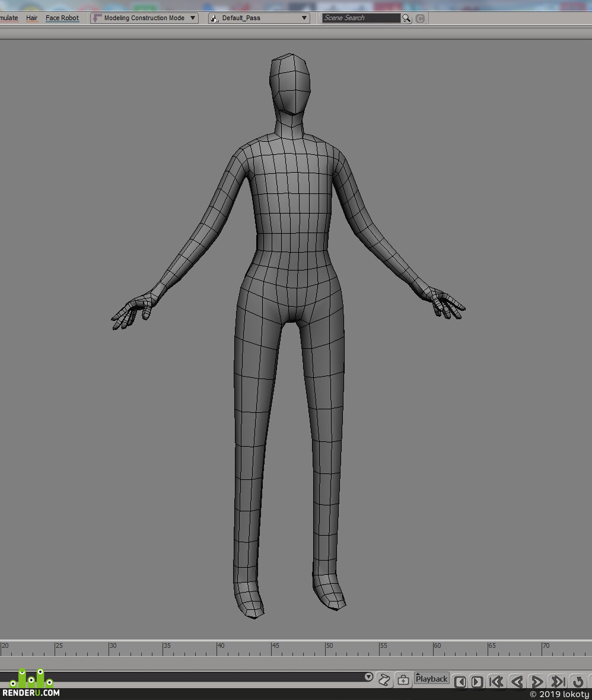Viewport: 592px width, 700px height.
Task: Open the Face Robot menu
Action: pos(62,18)
